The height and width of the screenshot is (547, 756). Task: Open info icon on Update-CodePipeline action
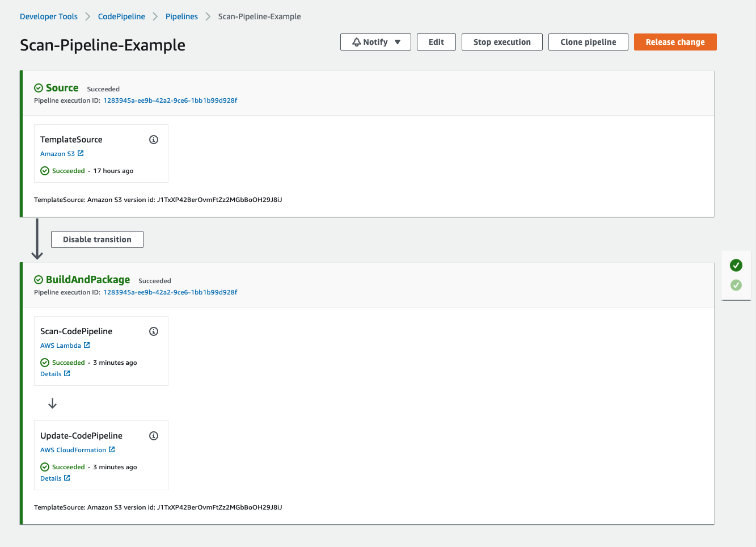154,436
